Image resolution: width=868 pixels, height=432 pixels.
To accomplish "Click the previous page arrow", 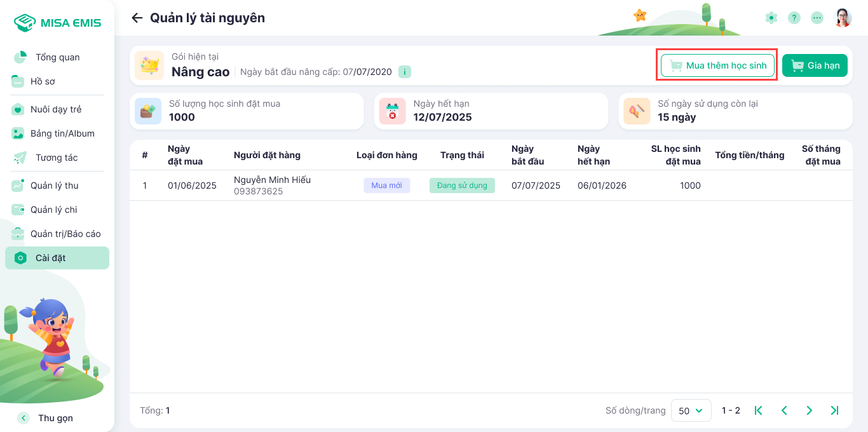I will tap(784, 410).
